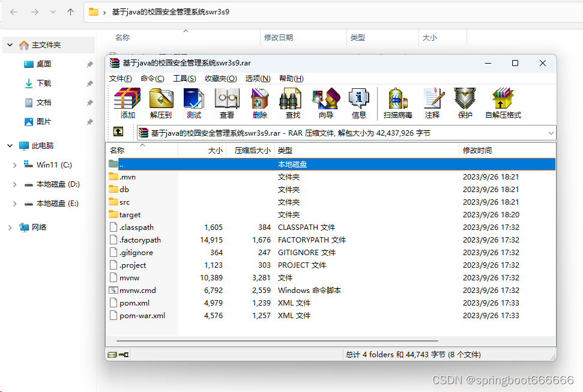Image resolution: width=583 pixels, height=392 pixels.
Task: Click the Add (添加) toolbar icon
Action: pos(127,103)
